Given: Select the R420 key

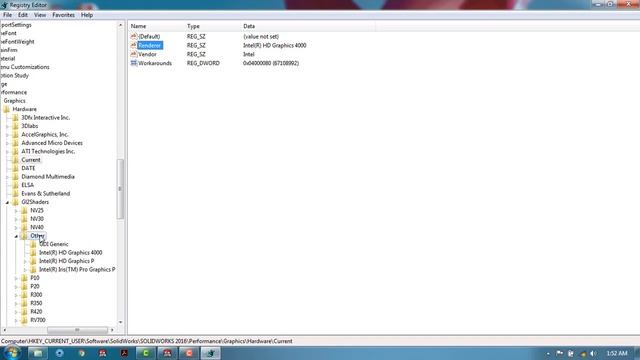Looking at the screenshot, I should [x=36, y=312].
